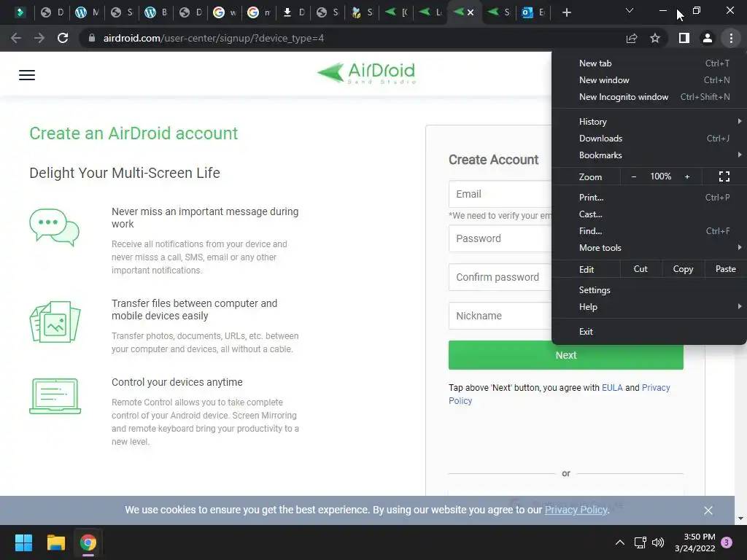The width and height of the screenshot is (747, 560).
Task: Open Privacy Policy link below Next
Action: pyautogui.click(x=656, y=388)
